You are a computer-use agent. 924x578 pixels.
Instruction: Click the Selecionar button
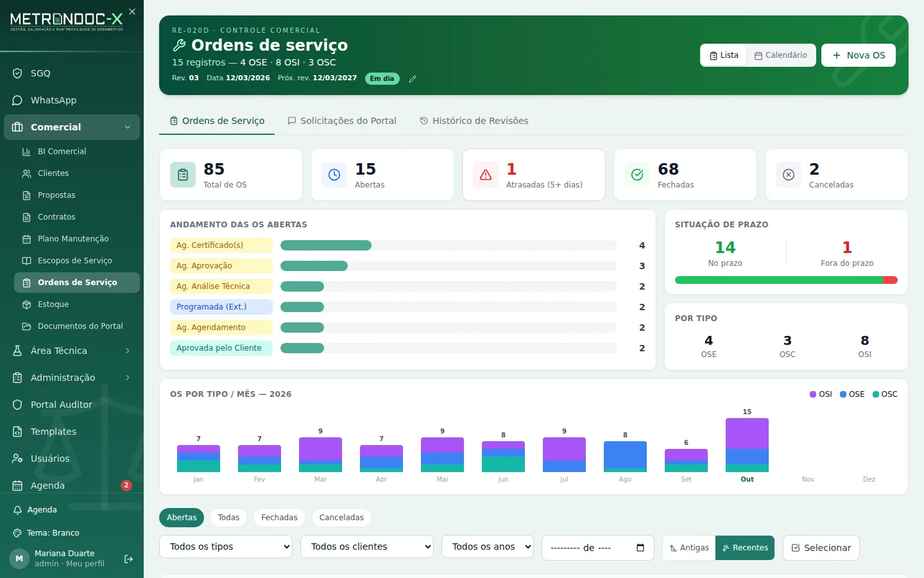tap(821, 548)
